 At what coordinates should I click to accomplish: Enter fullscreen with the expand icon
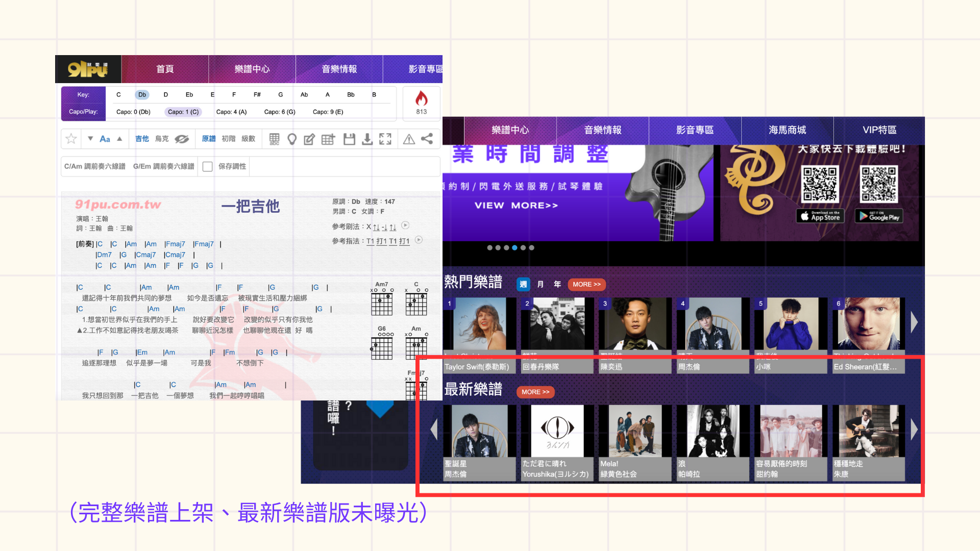pos(385,139)
